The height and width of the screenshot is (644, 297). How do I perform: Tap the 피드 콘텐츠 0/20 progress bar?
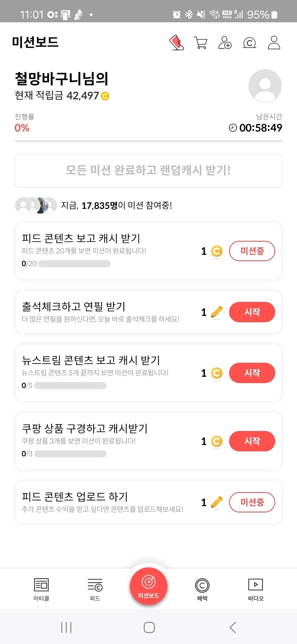[x=74, y=264]
